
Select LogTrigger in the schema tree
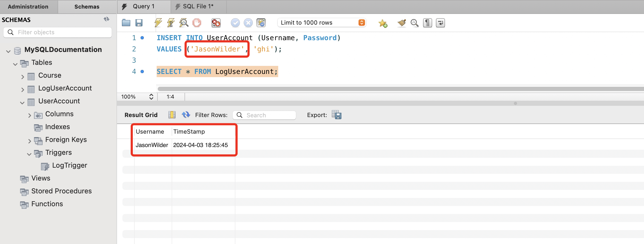69,165
